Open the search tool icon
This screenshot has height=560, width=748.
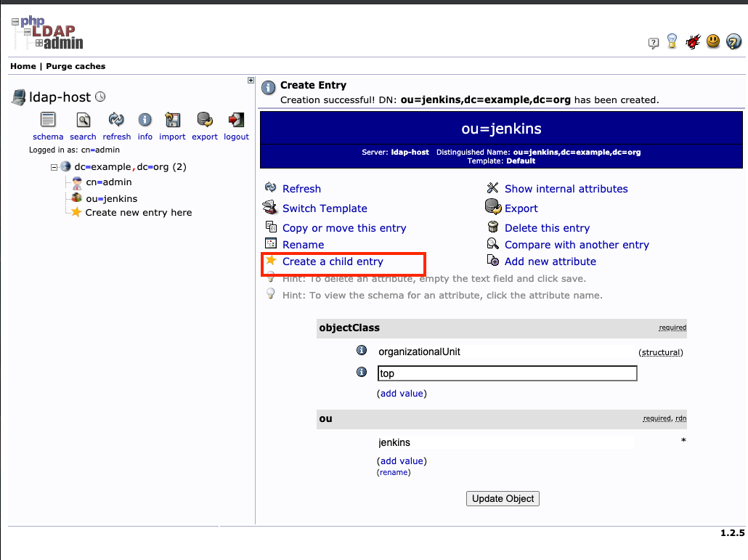[x=84, y=121]
